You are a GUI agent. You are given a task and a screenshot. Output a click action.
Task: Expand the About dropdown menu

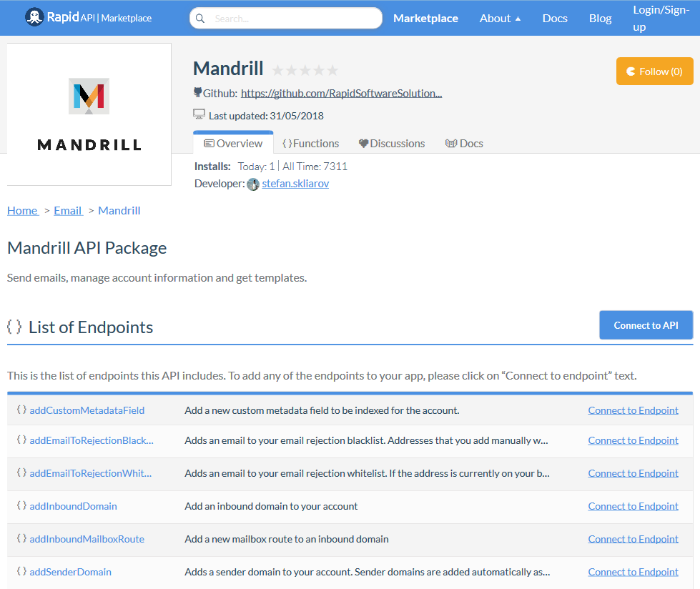pos(500,19)
